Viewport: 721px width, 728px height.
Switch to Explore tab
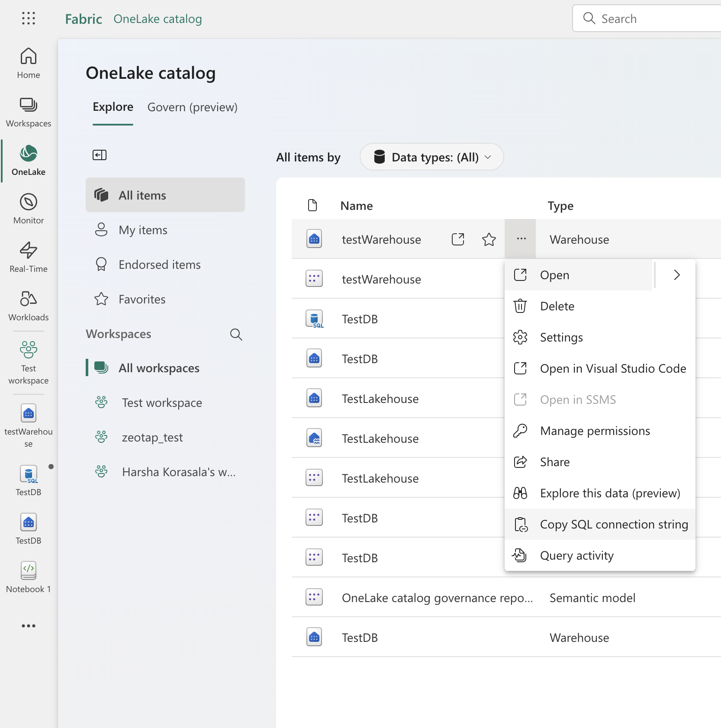tap(113, 107)
